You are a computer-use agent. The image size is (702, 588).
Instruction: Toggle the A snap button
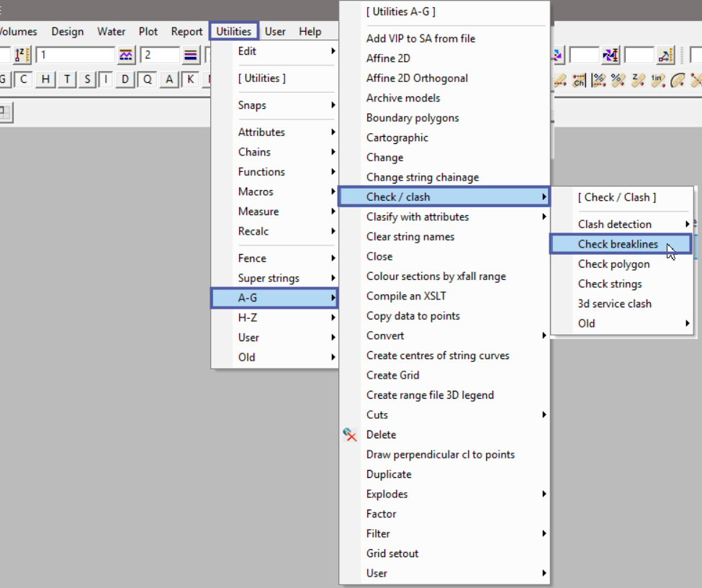[168, 80]
